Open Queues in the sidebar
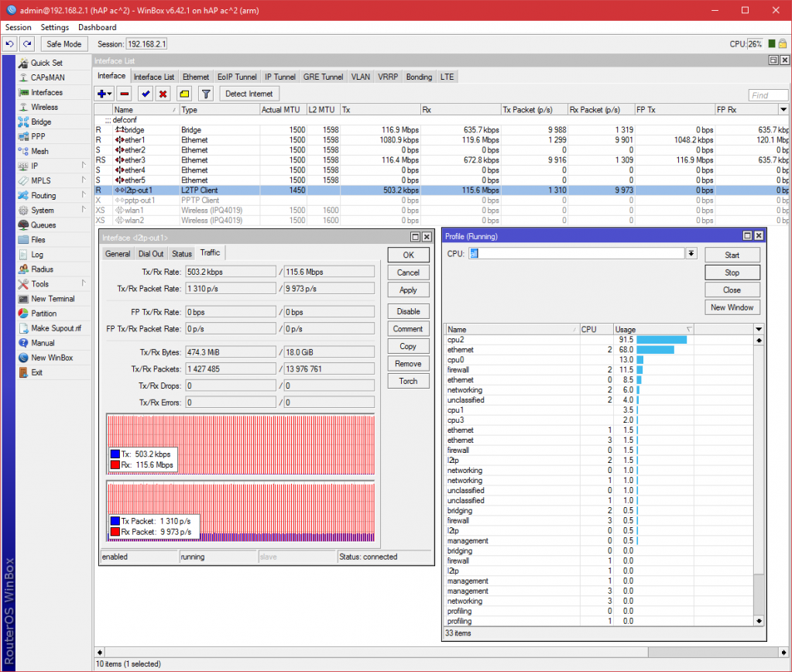 [43, 225]
